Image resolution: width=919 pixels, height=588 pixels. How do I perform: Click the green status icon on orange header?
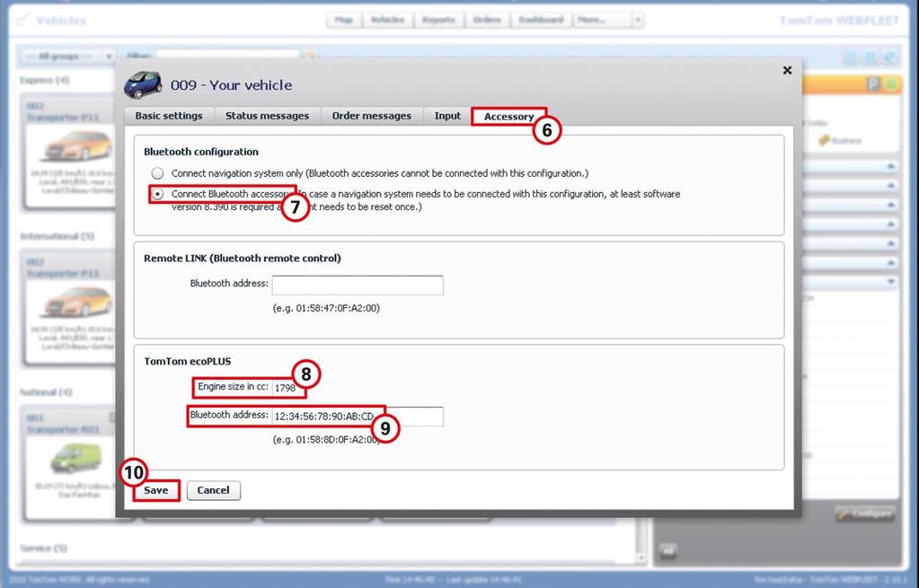[891, 84]
